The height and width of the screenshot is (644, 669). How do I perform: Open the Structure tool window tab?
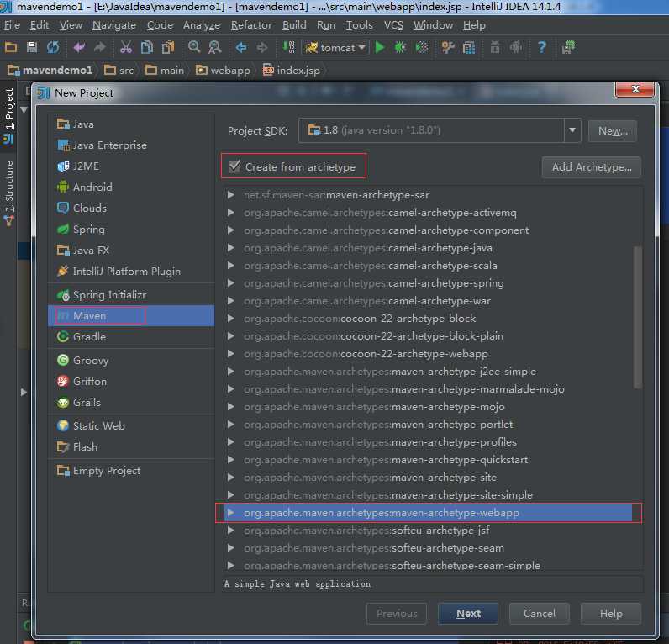(x=9, y=193)
